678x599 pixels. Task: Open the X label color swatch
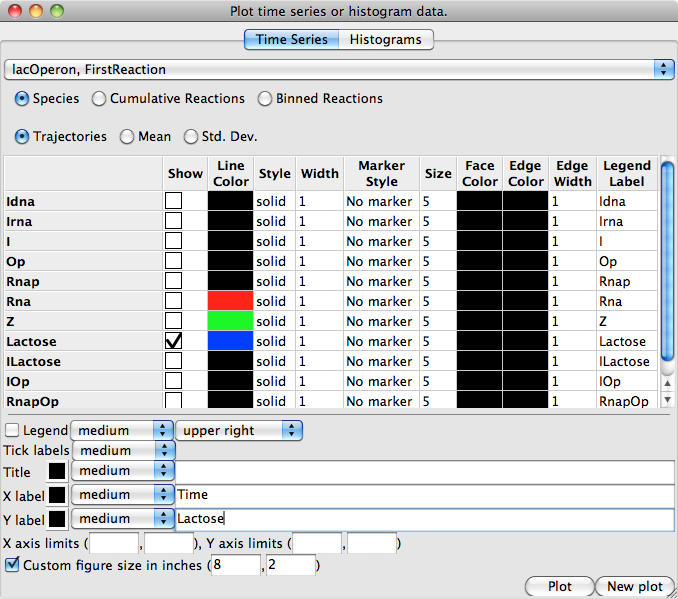click(x=57, y=494)
